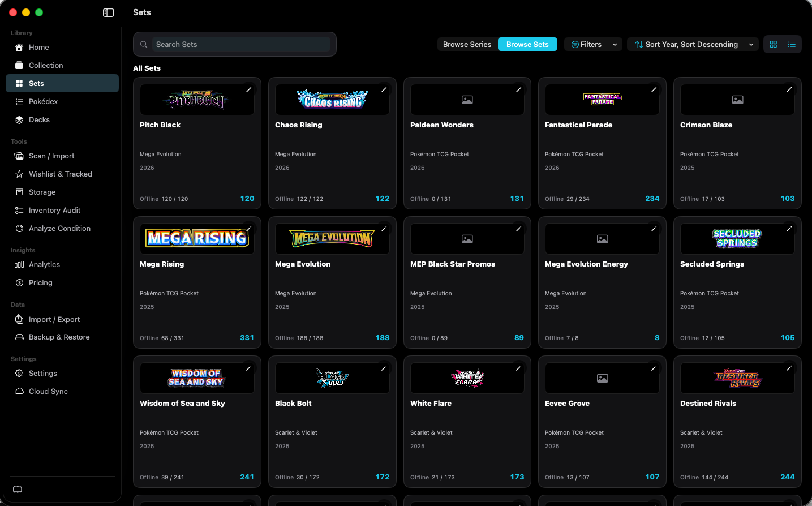Select the Browse Sets tab
812x506 pixels.
[527, 44]
